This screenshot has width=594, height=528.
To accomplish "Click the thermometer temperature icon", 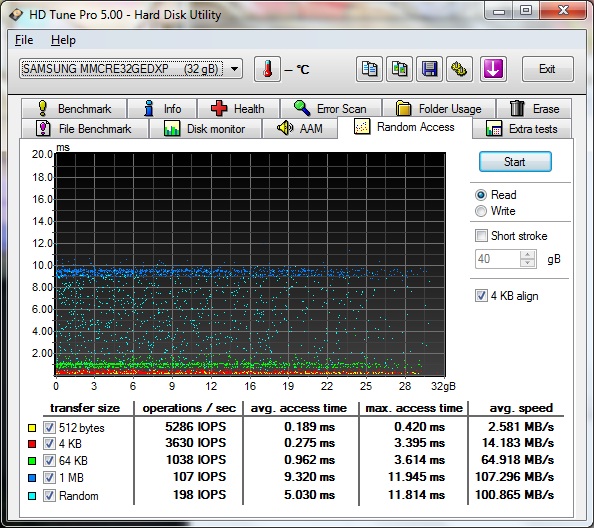I will tap(267, 69).
